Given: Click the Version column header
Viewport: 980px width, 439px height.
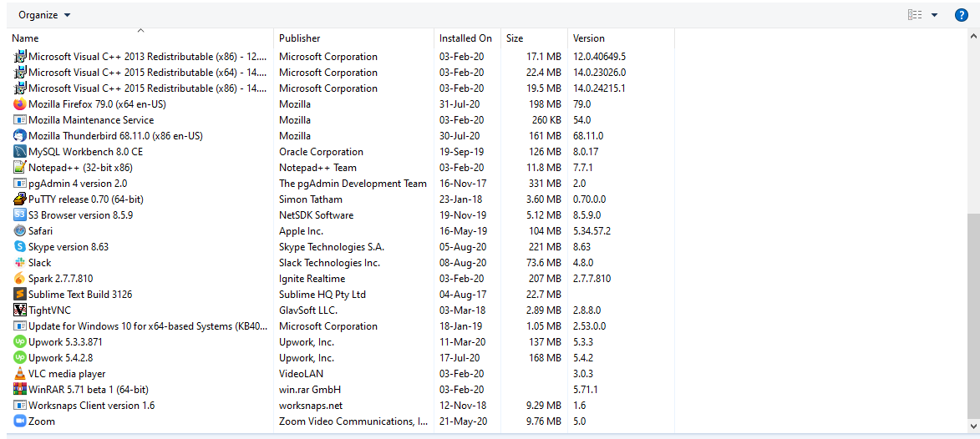Looking at the screenshot, I should click(x=589, y=38).
